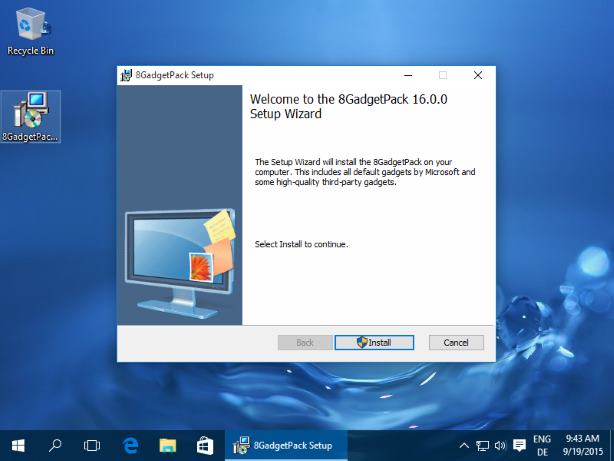Open Task View in taskbar
This screenshot has height=461, width=614.
point(92,445)
